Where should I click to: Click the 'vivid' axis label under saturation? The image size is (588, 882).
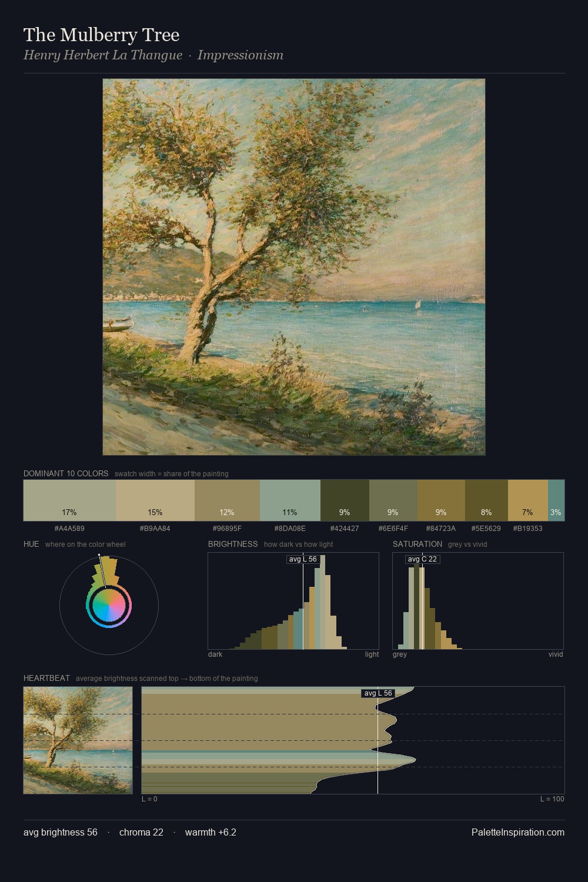tap(556, 654)
